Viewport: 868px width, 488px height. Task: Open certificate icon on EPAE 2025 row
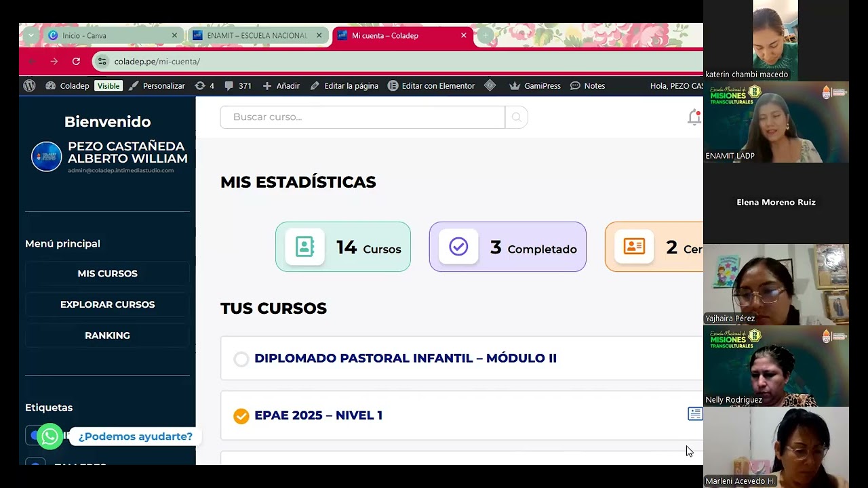(695, 413)
